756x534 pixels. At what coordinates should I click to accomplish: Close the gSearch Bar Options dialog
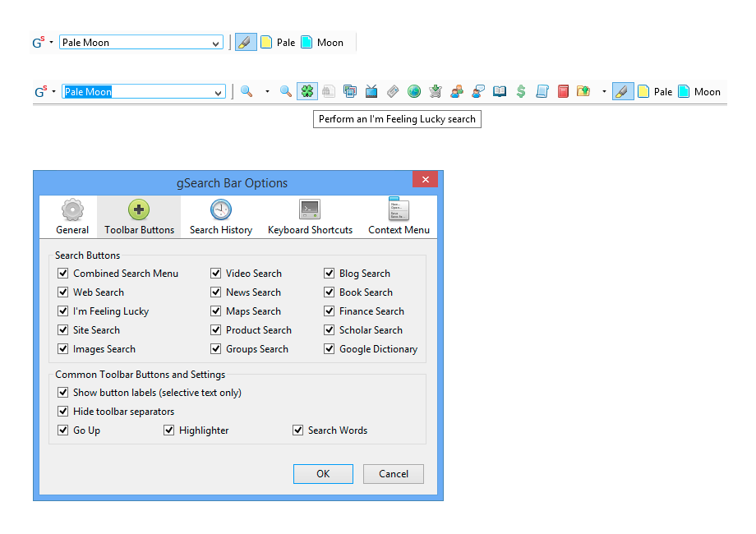(426, 179)
